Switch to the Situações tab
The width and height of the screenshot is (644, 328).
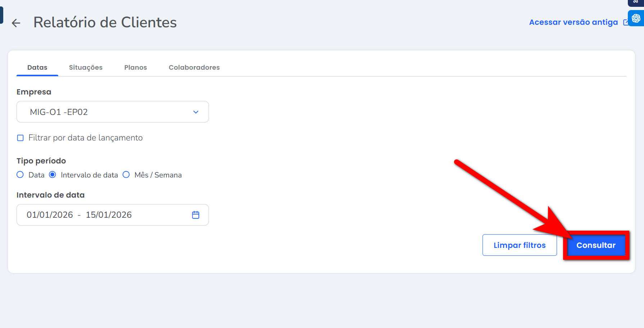86,68
